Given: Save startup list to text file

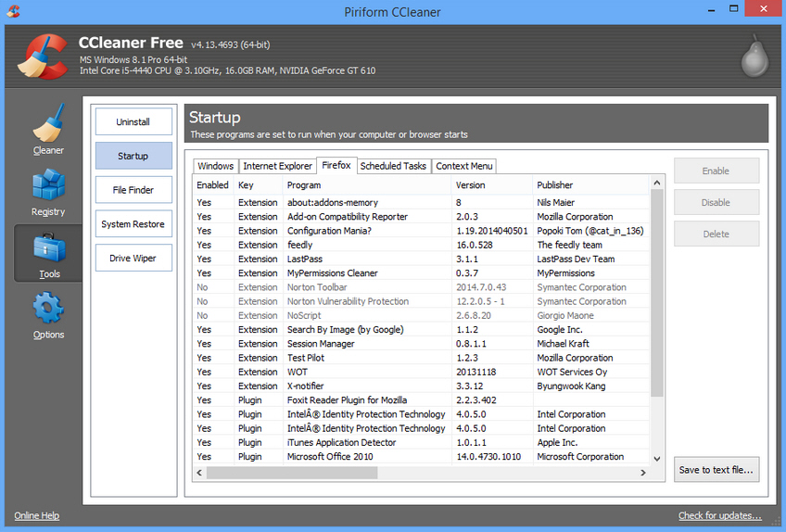Looking at the screenshot, I should (x=716, y=470).
